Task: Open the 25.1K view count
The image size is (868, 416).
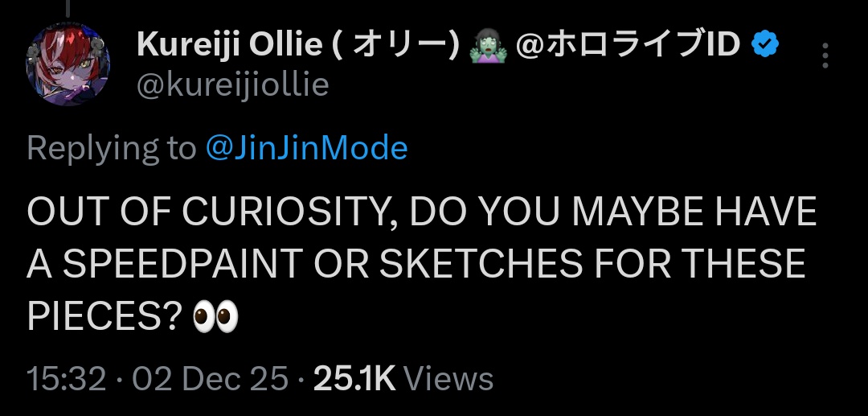Action: (x=354, y=379)
